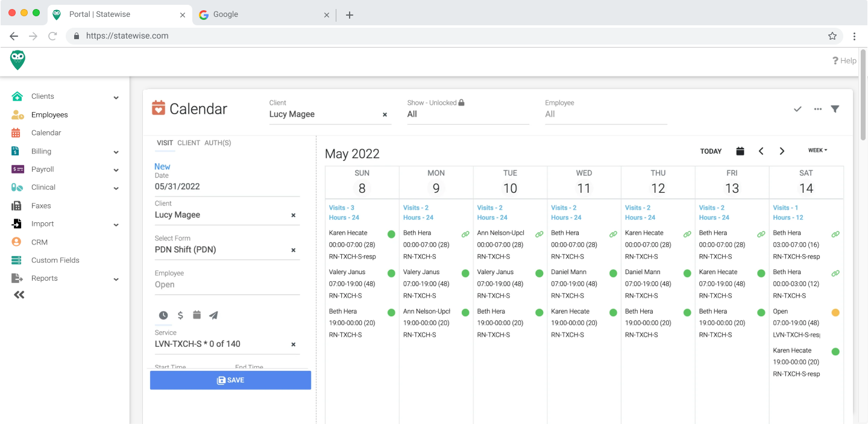Reload the page in browser
Viewport: 868px width, 424px height.
[x=52, y=36]
